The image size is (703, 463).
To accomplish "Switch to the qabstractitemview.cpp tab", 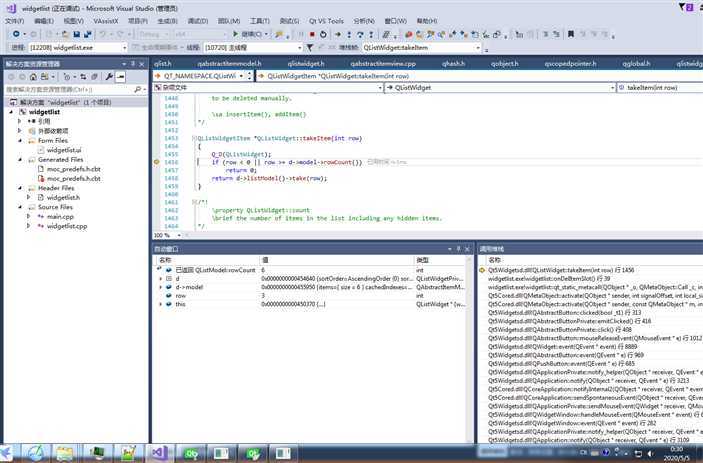I will pyautogui.click(x=383, y=64).
